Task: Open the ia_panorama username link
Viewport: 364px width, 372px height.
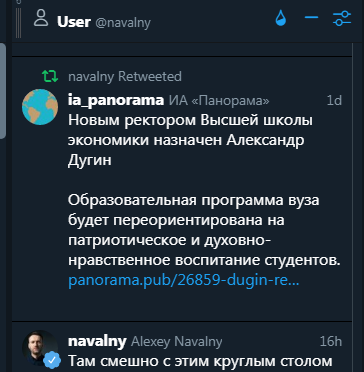Action: point(116,100)
